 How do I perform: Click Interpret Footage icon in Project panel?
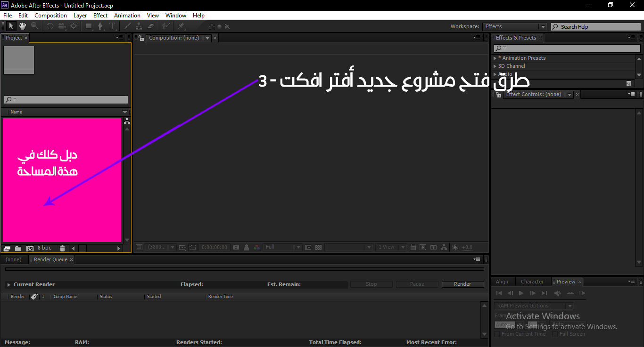click(x=7, y=248)
